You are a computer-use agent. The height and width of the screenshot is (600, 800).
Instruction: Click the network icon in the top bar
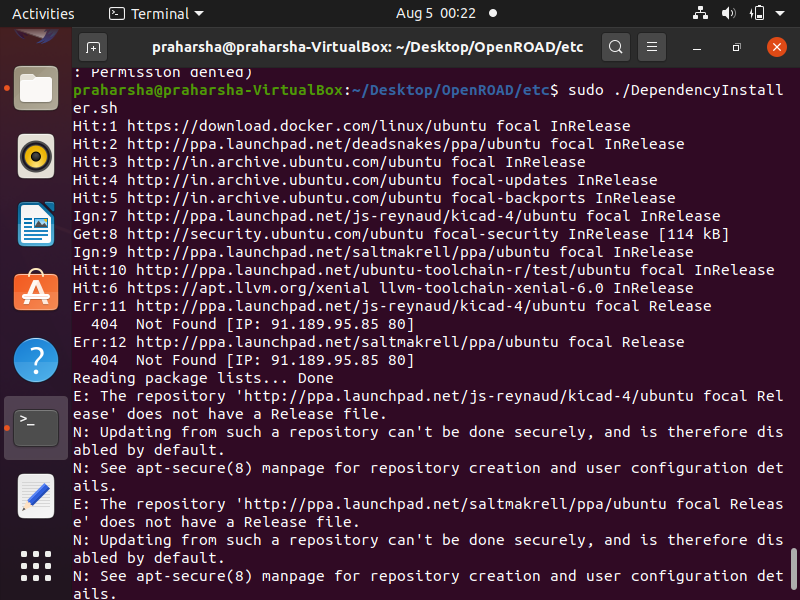click(700, 14)
